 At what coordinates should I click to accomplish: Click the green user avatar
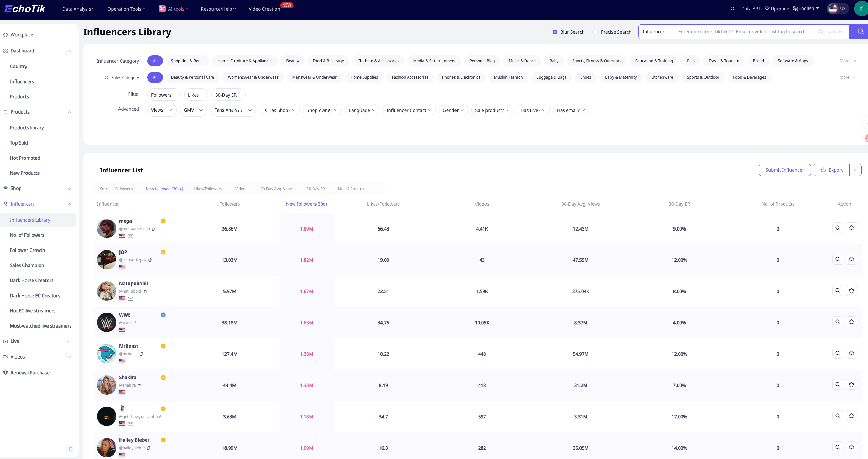pyautogui.click(x=861, y=9)
